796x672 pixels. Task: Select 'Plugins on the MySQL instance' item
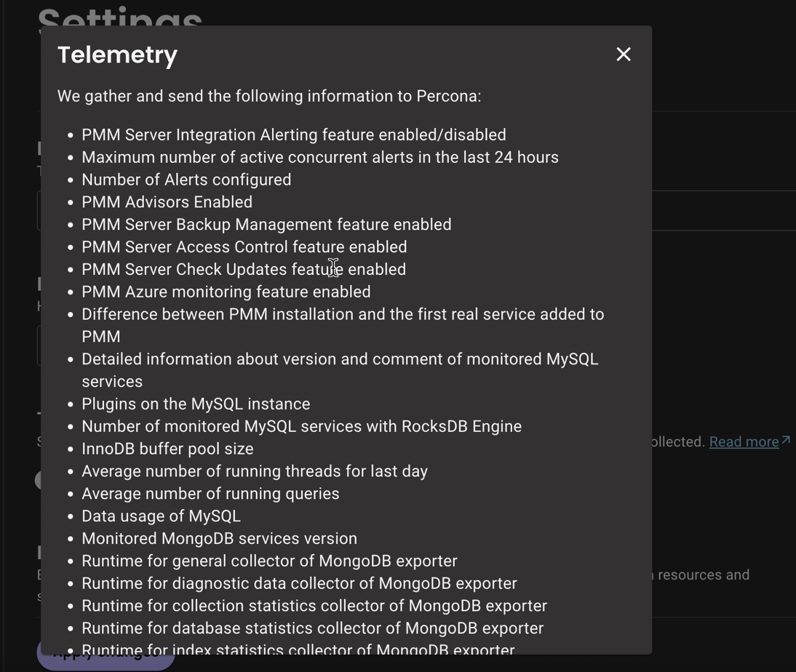196,404
